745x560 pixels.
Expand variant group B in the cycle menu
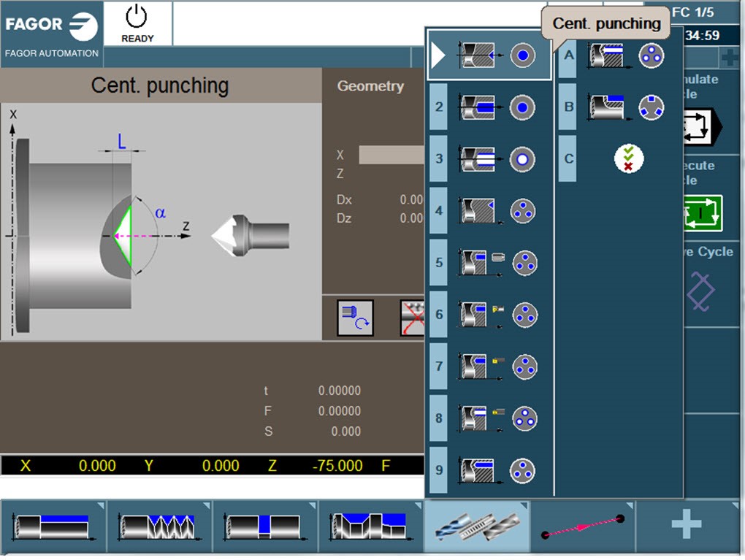(x=566, y=107)
